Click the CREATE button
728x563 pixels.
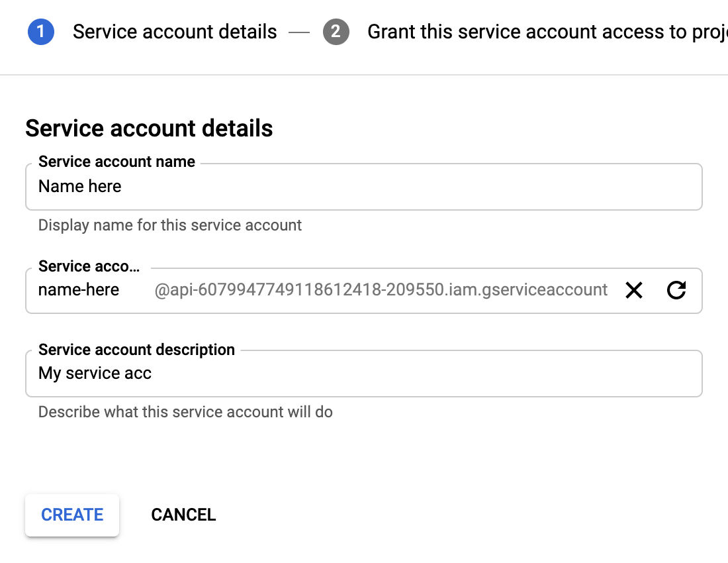coord(72,515)
